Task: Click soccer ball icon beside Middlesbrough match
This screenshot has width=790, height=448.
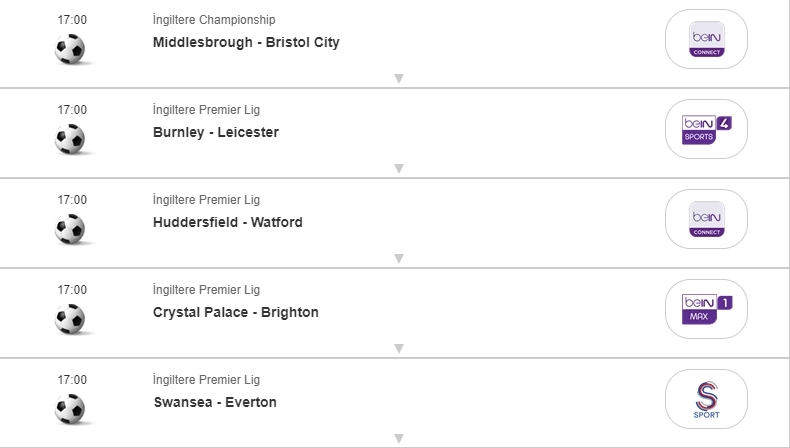Action: 70,49
